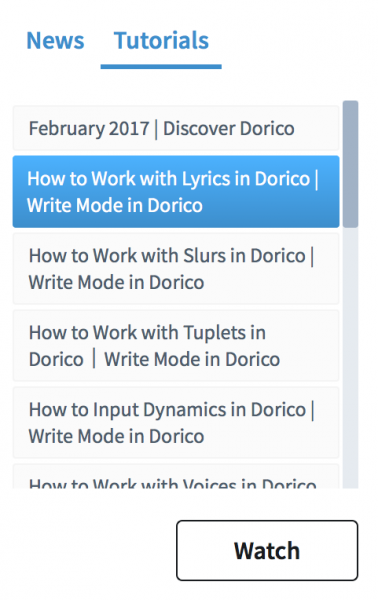Open the Discover Dorico list item
Viewport: 378px width, 600px height.
click(x=176, y=128)
